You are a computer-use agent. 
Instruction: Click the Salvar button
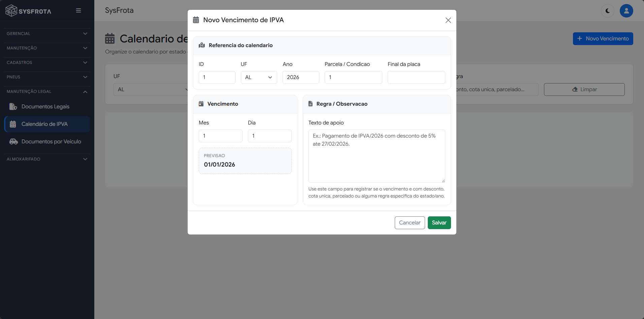[439, 223]
